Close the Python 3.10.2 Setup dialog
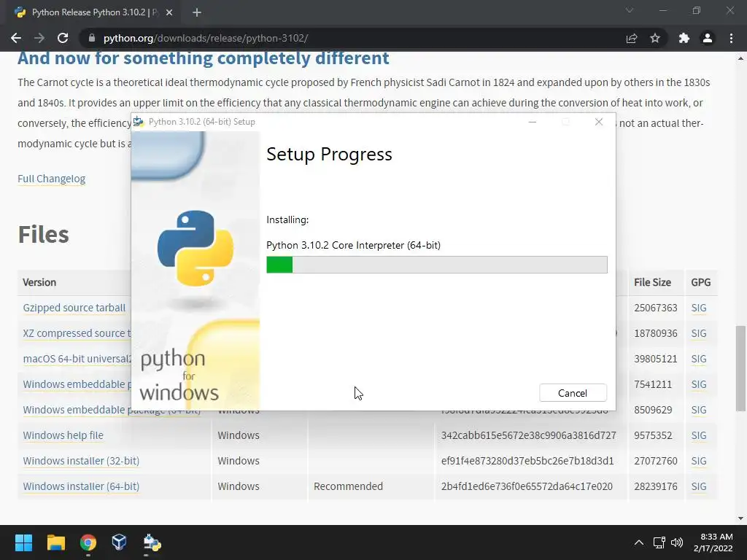 coord(599,122)
